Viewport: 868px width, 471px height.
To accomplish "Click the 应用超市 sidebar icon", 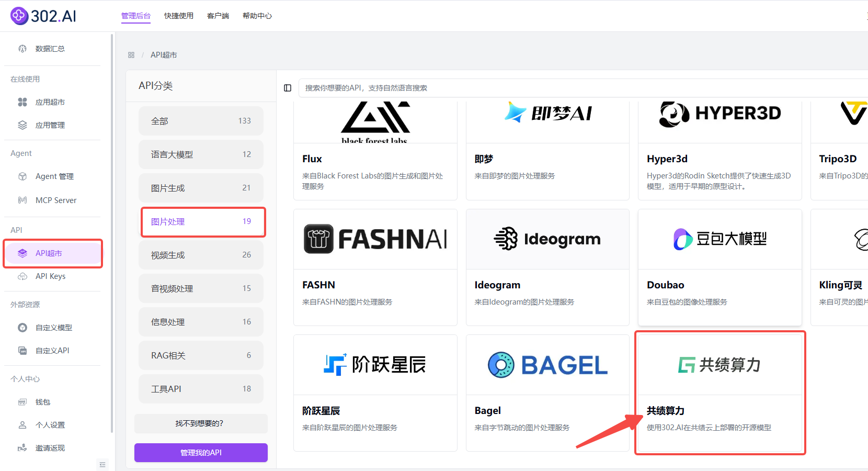I will (x=22, y=102).
